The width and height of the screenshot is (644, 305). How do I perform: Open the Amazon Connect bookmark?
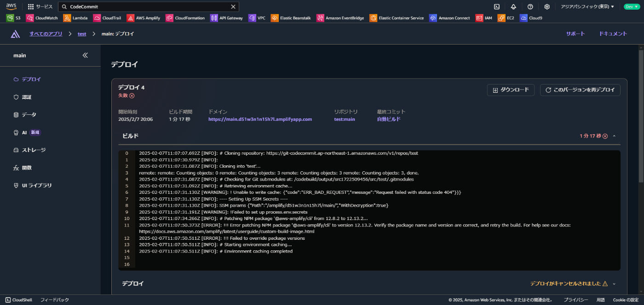449,18
